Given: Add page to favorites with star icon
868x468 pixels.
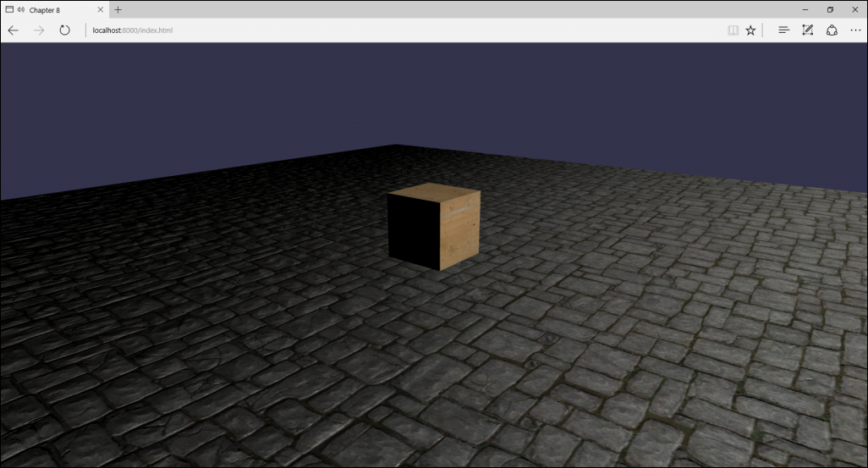Looking at the screenshot, I should tap(750, 30).
